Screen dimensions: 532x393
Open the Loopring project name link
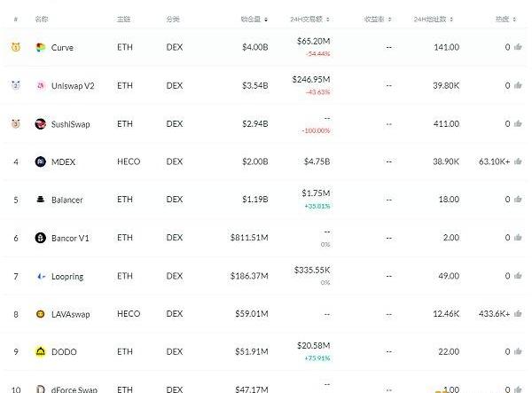[67, 277]
